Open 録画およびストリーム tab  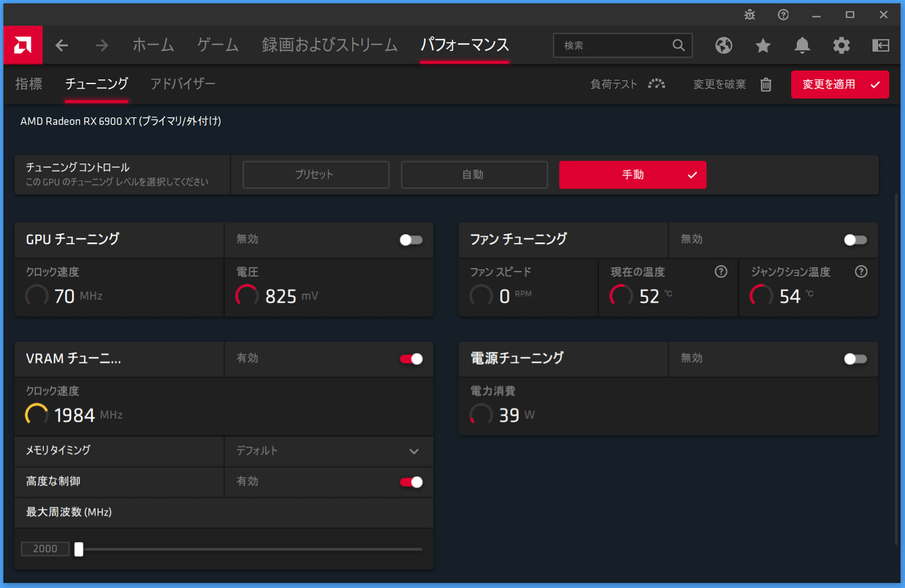tap(329, 45)
